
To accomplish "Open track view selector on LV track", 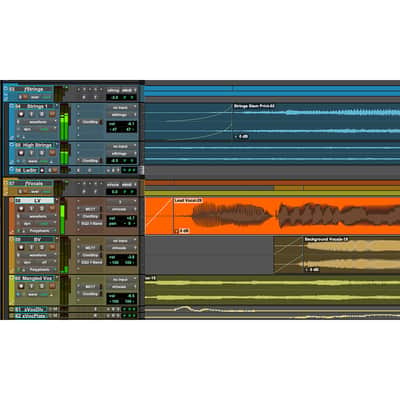I will 37,216.
